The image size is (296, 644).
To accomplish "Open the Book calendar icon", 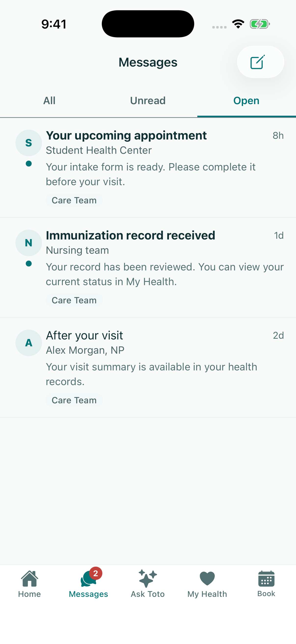I will [266, 578].
